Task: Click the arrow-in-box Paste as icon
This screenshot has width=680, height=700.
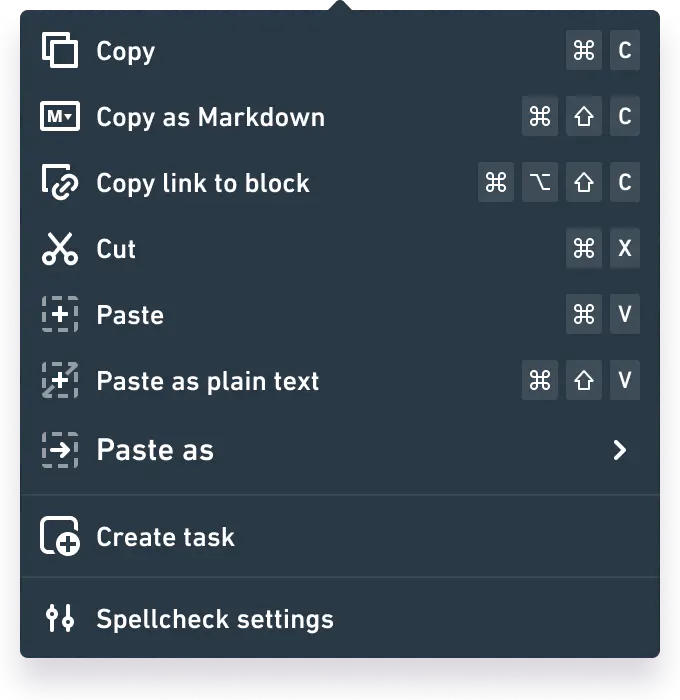Action: 60,450
